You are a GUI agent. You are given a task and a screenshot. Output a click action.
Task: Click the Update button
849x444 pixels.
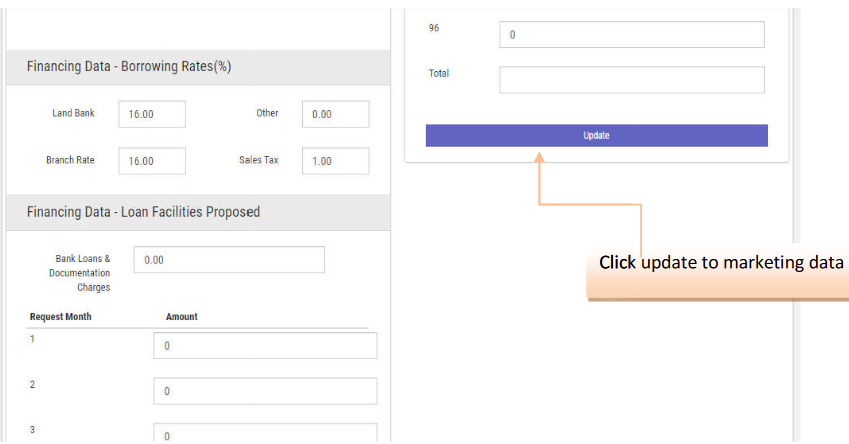point(596,135)
